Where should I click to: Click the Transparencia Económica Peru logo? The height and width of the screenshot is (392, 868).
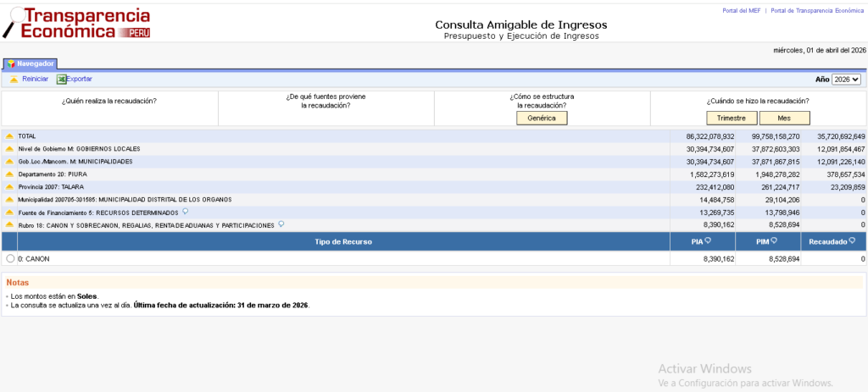[x=77, y=23]
